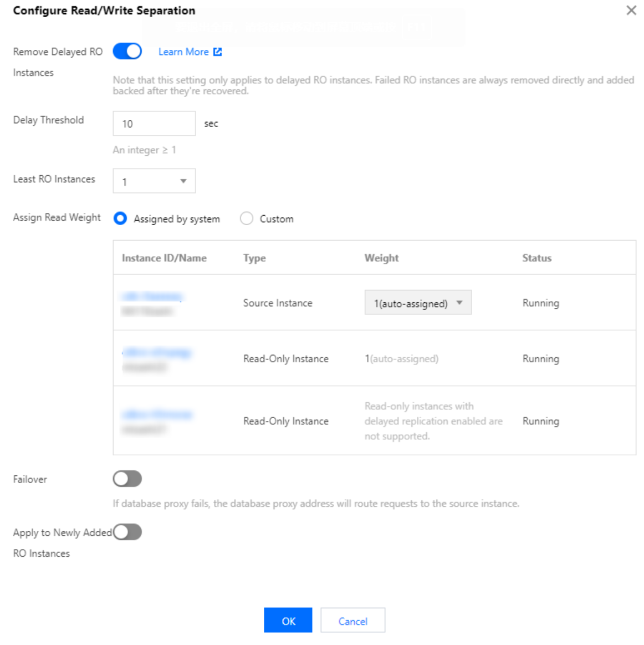Click the Delay Threshold input field

(154, 123)
